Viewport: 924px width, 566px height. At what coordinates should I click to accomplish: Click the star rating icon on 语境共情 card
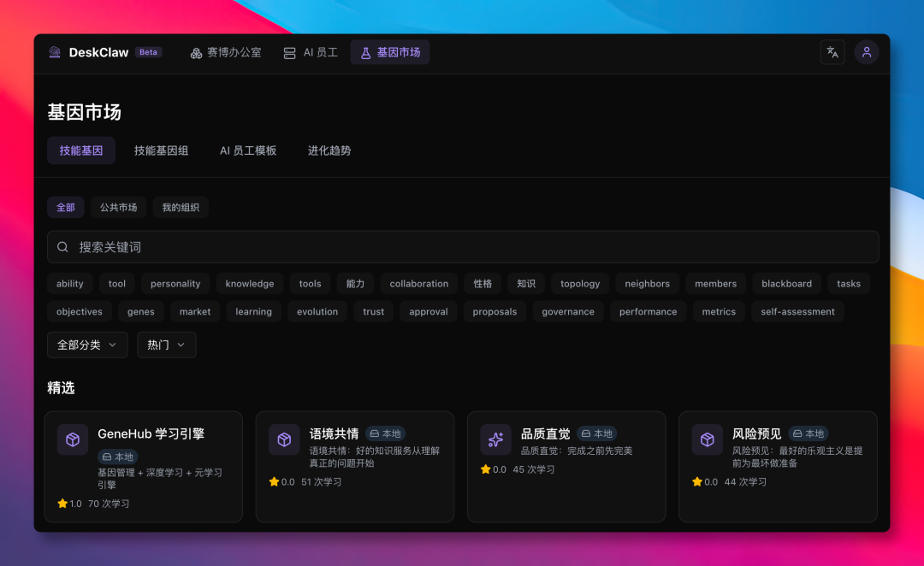coord(274,481)
